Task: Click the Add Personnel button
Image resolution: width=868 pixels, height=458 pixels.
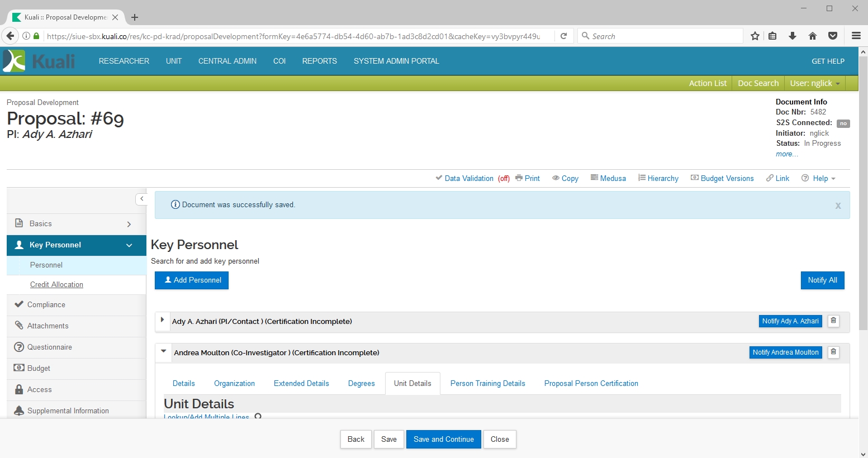Action: (x=192, y=280)
